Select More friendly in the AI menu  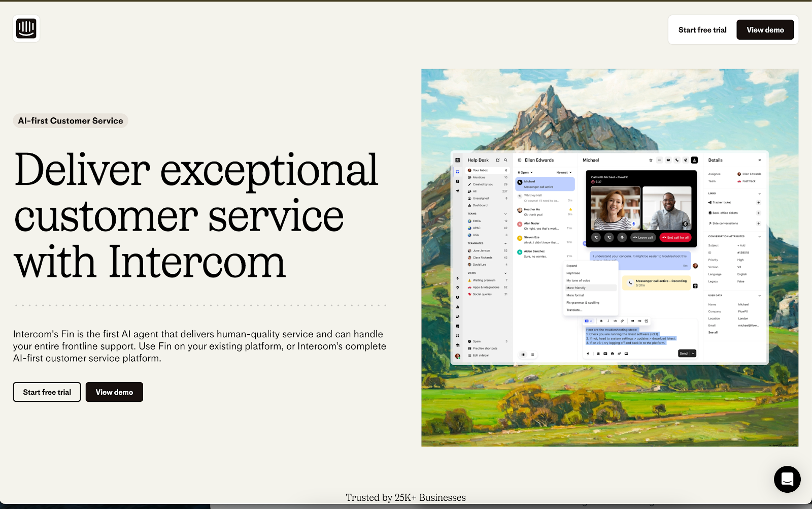[590, 288]
